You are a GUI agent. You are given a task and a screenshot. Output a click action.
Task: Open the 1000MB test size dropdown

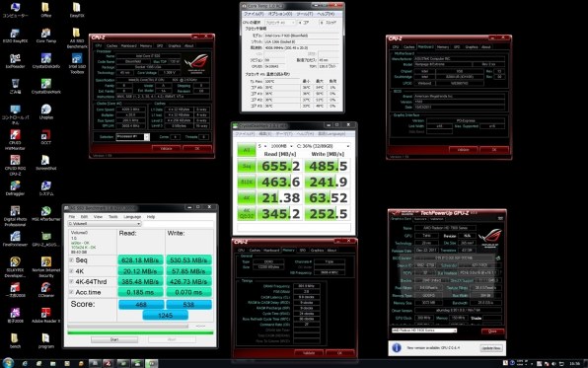(281, 146)
